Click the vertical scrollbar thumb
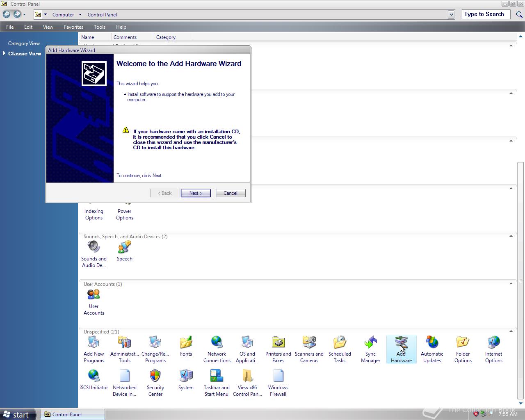525x420 pixels. point(521,281)
